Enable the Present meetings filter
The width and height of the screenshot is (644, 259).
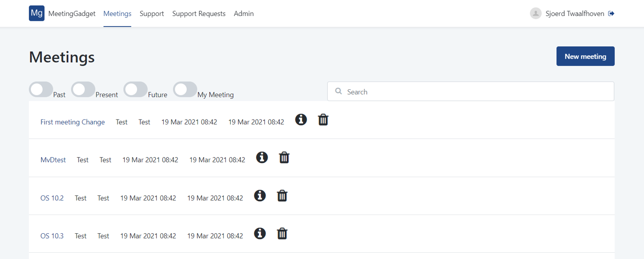point(83,89)
